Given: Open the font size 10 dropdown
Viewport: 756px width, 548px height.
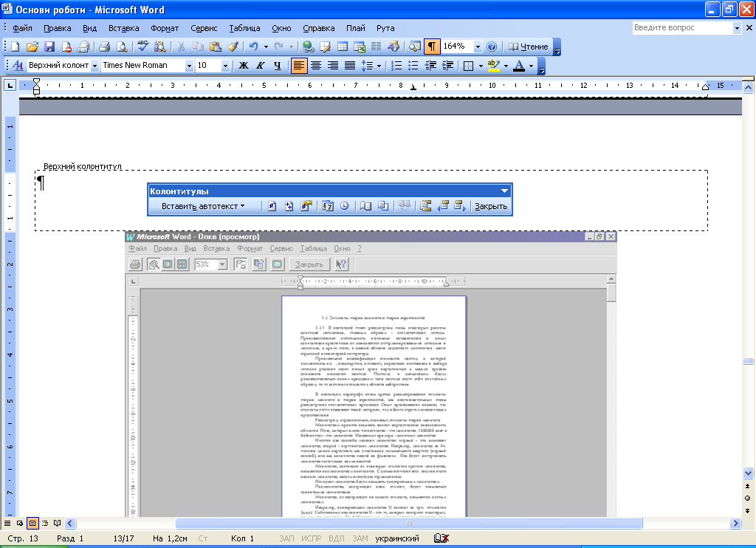Looking at the screenshot, I should [x=225, y=66].
